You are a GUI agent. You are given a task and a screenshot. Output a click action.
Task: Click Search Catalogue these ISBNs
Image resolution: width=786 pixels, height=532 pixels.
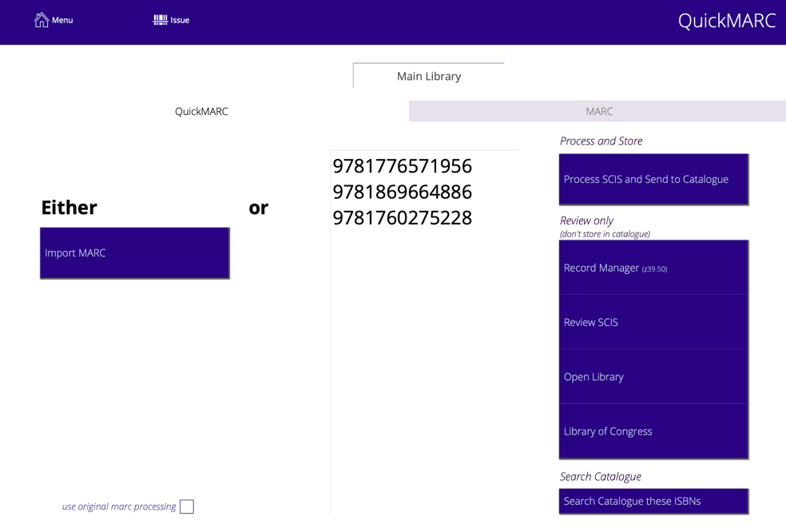coord(653,502)
